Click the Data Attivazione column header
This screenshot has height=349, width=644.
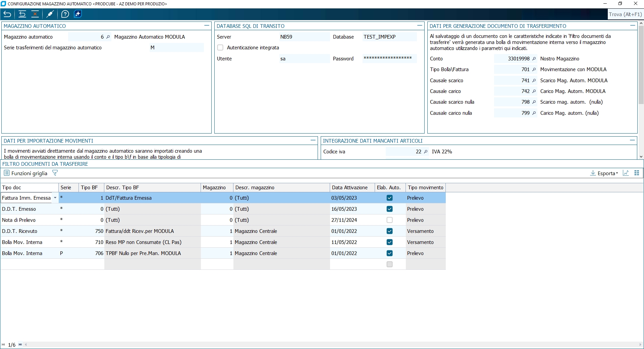pyautogui.click(x=350, y=188)
